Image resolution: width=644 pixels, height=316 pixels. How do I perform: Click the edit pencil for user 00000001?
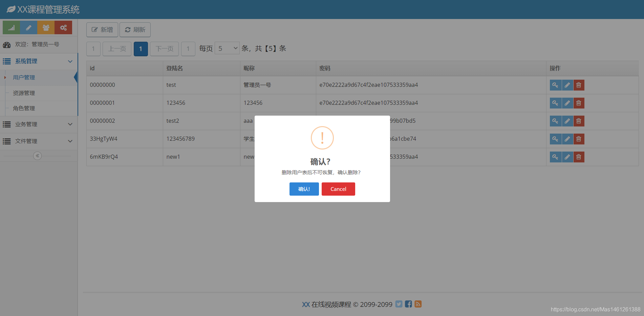[567, 103]
